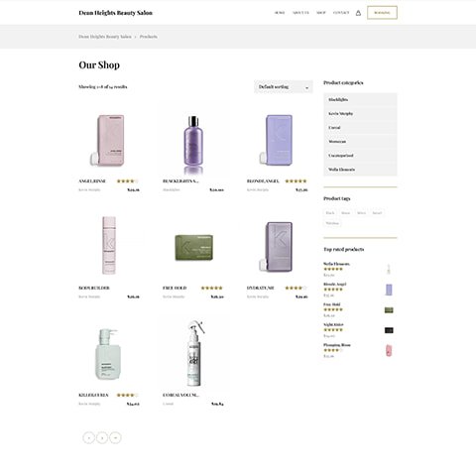Viewport: 476px width, 476px height.
Task: Open the green Free Hold product image
Action: coord(193,247)
